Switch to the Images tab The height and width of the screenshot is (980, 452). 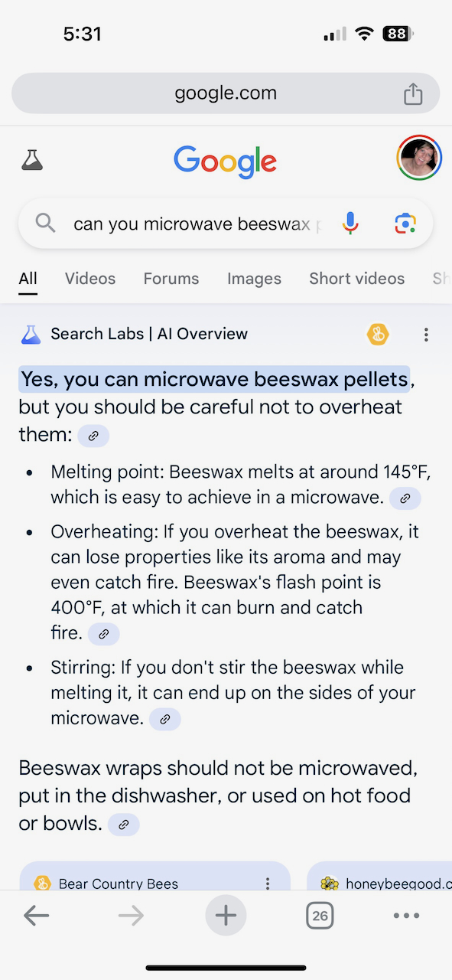point(254,279)
